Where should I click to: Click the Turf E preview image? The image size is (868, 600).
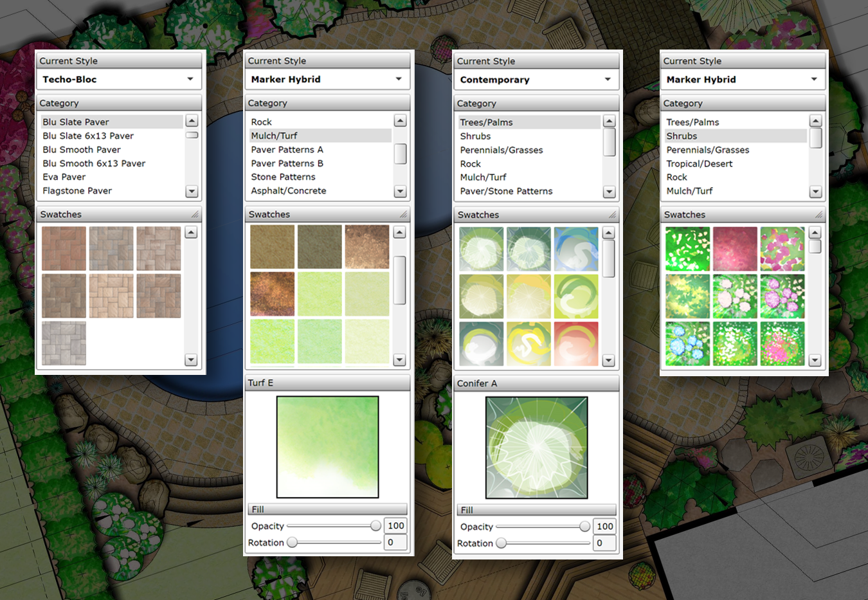328,447
